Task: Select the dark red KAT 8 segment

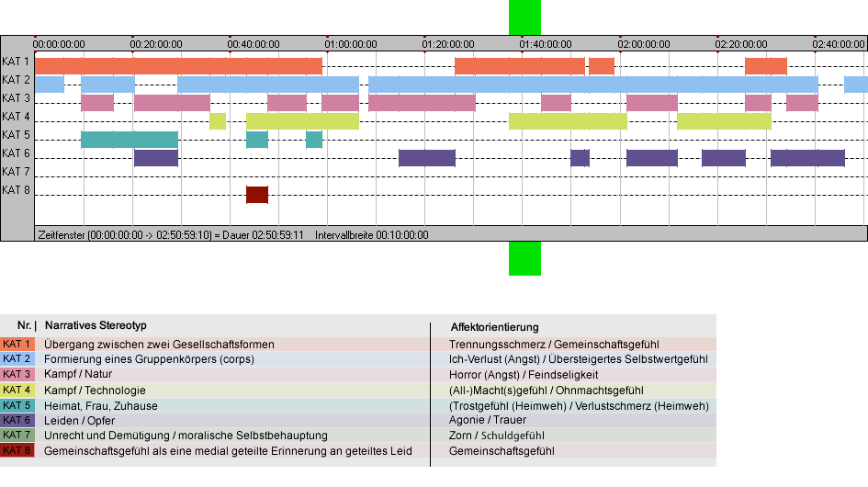Action: pos(257,195)
